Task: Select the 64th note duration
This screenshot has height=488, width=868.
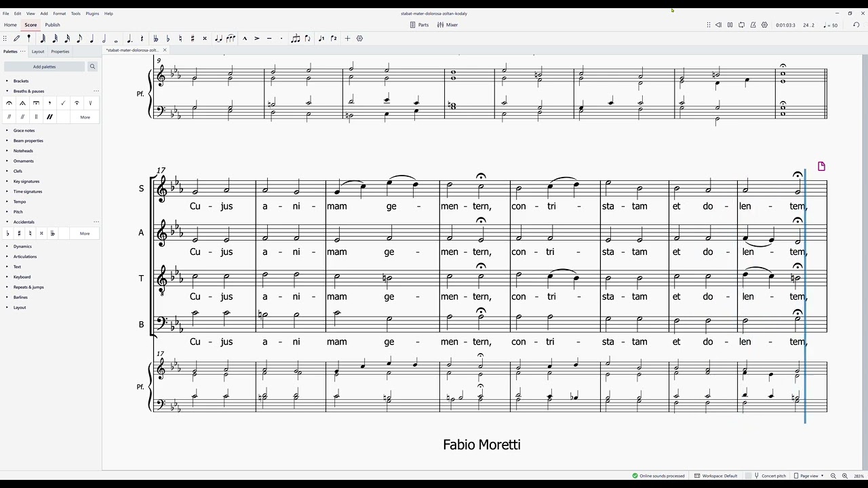Action: tap(43, 39)
